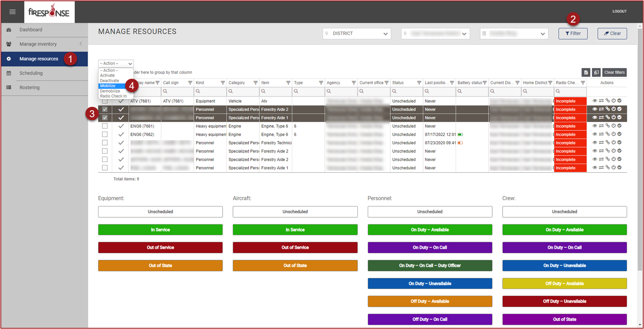Click the Clear filters button
The image size is (644, 329).
coord(614,73)
